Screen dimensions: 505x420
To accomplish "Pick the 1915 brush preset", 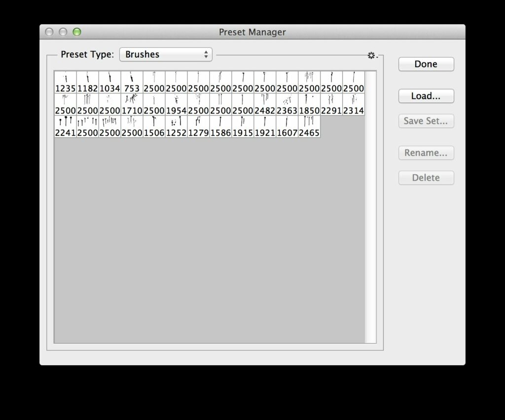I will point(243,127).
